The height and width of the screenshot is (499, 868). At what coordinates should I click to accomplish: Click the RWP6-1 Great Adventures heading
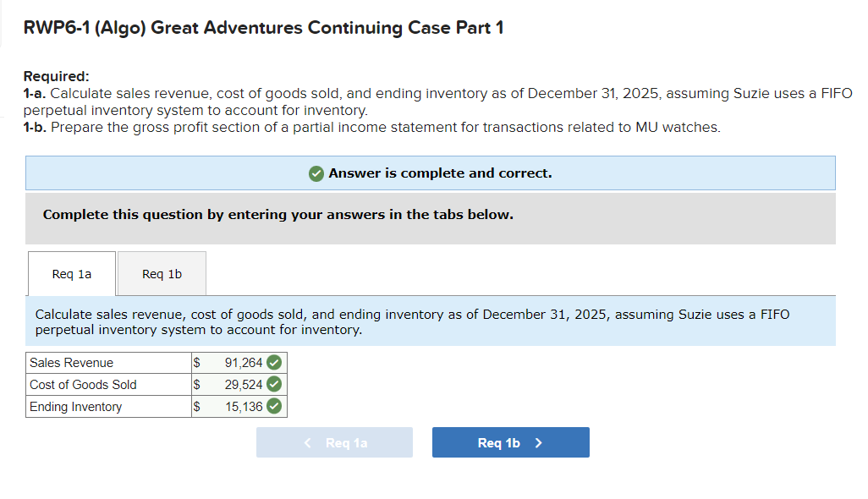(265, 27)
